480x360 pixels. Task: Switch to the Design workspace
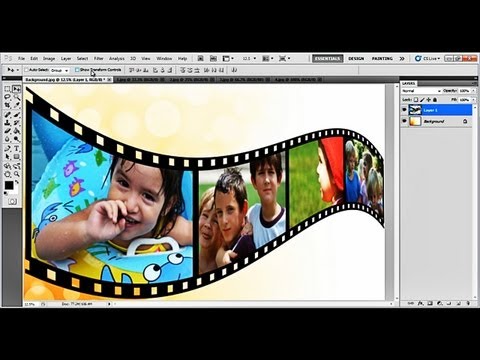point(356,58)
